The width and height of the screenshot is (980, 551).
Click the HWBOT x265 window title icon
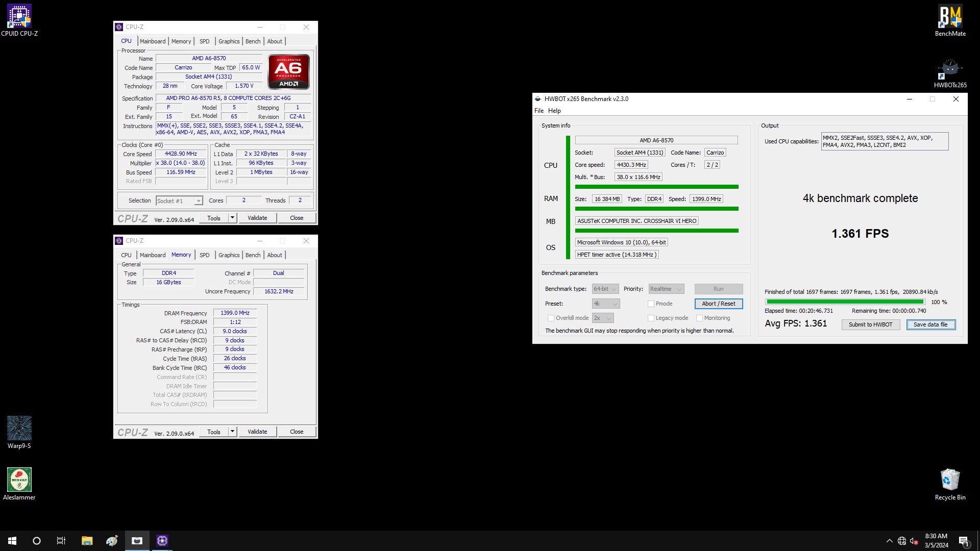(537, 99)
